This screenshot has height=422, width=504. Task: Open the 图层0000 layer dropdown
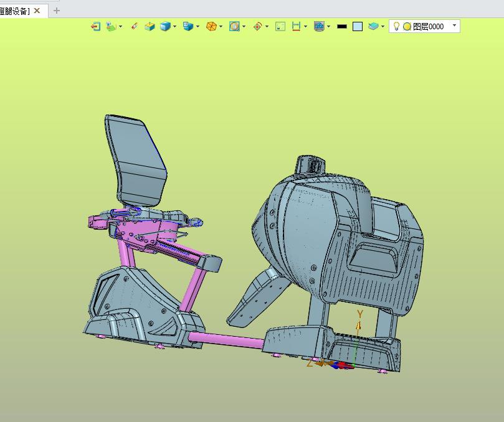click(455, 25)
